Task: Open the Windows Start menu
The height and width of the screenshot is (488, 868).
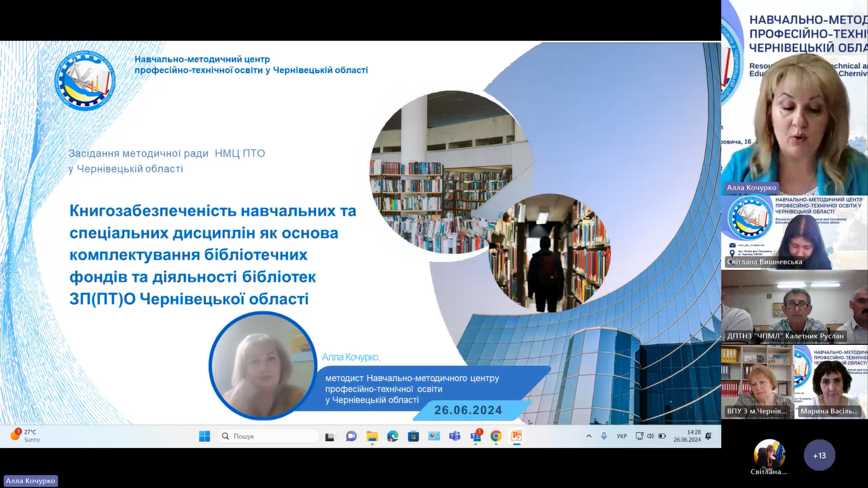Action: [x=204, y=436]
